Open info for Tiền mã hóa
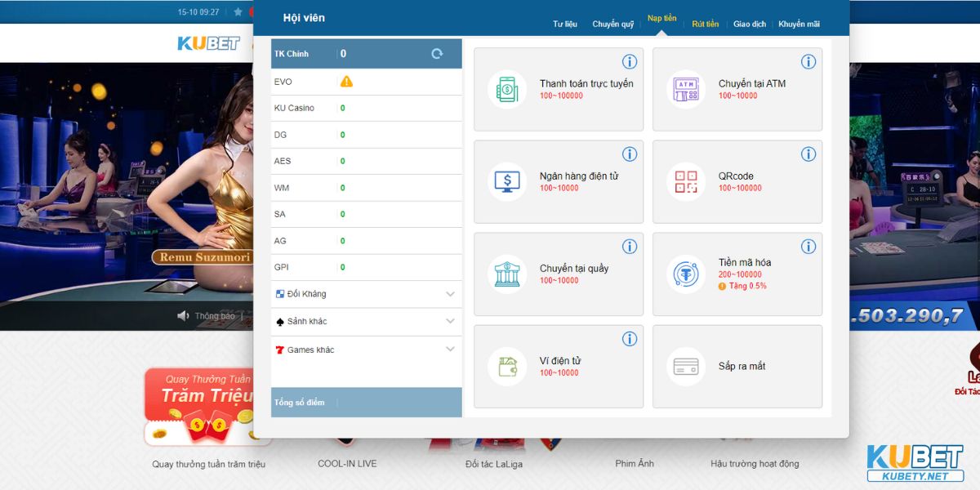Viewport: 980px width, 490px height. click(x=808, y=247)
